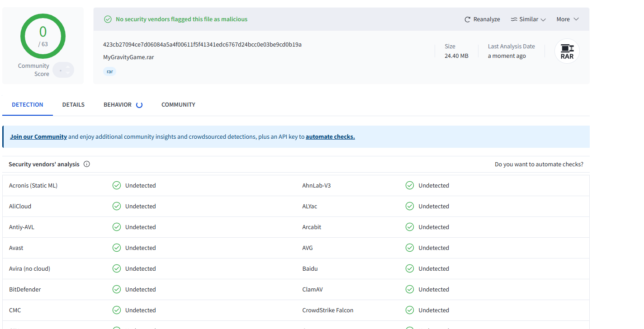This screenshot has width=644, height=329.
Task: Switch to the DETAILS tab
Action: tap(73, 105)
